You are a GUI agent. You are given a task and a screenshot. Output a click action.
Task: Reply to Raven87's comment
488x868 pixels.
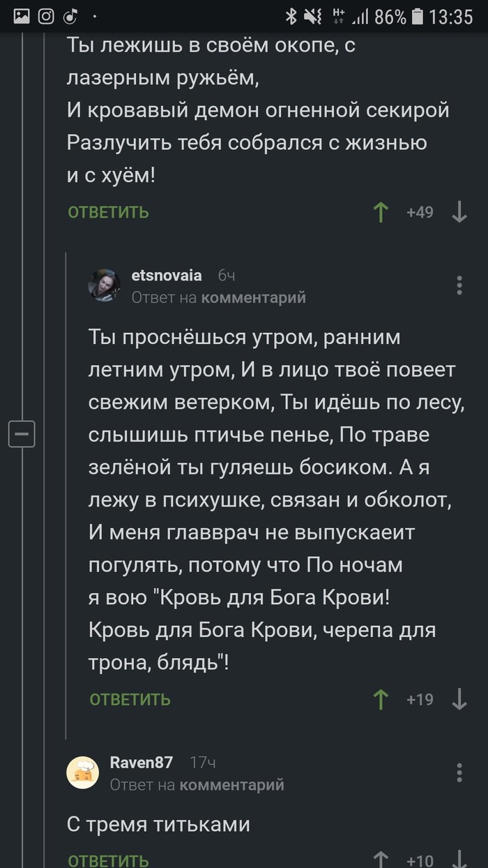(108, 861)
